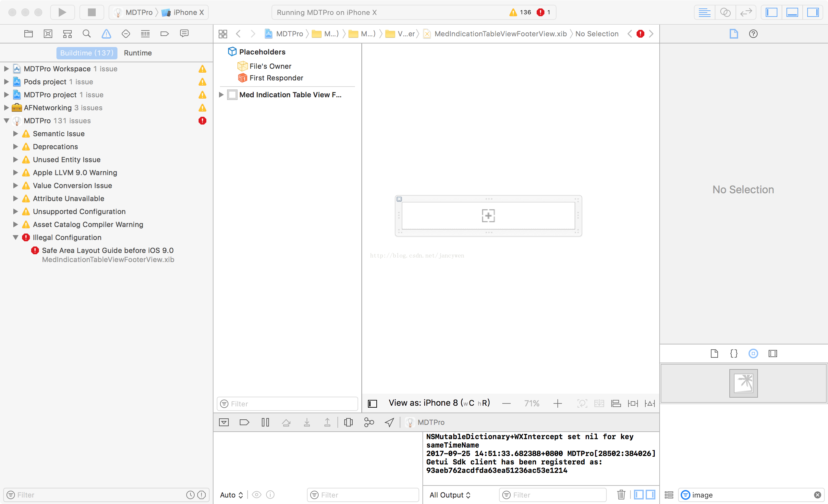
Task: Open the Symbol navigator icon
Action: coord(67,34)
